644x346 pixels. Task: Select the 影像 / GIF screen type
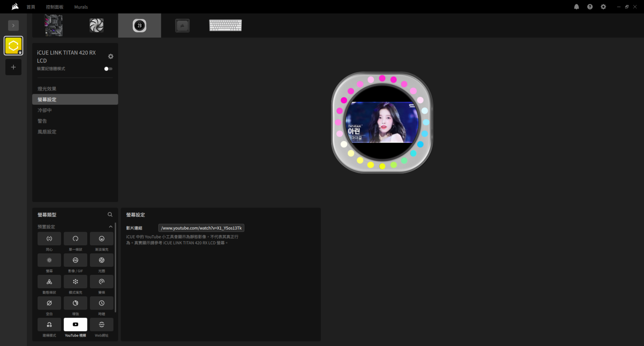click(x=75, y=260)
